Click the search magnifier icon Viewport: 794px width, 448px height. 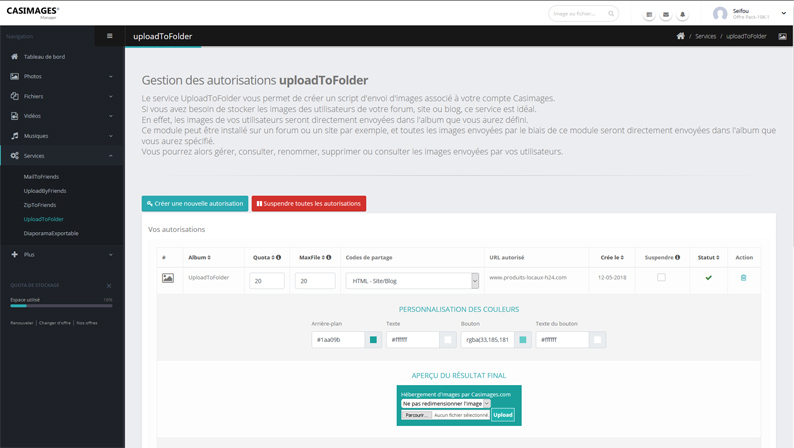611,14
